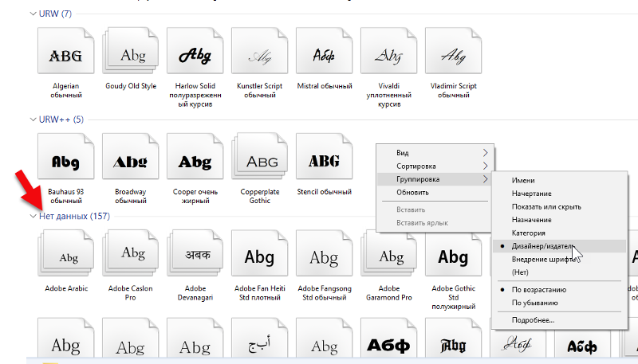
Task: Select the Broadway font icon
Action: click(x=131, y=156)
